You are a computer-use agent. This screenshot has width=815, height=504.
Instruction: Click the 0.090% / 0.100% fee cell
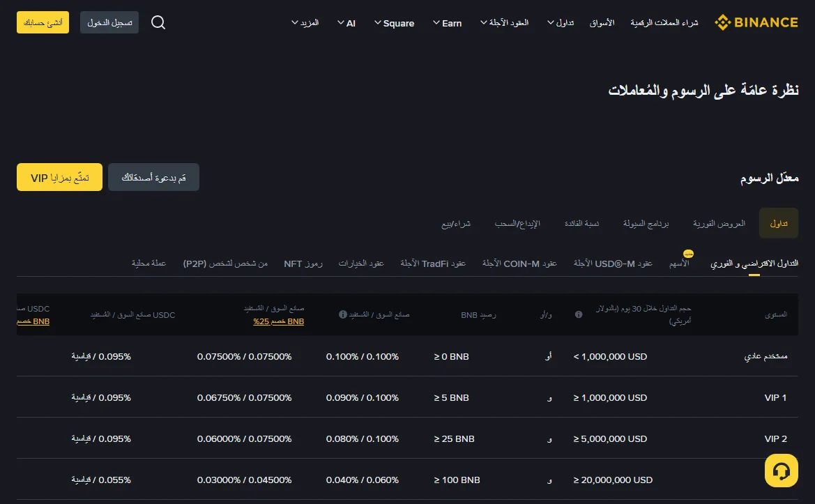tap(363, 397)
